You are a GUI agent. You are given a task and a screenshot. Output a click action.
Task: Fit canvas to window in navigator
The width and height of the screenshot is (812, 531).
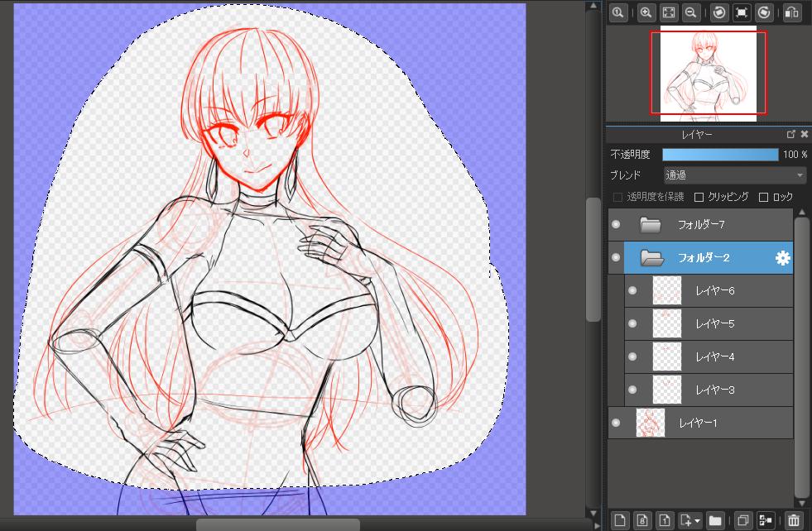[x=669, y=12]
